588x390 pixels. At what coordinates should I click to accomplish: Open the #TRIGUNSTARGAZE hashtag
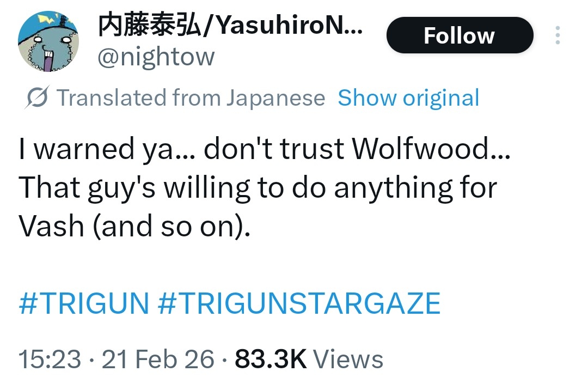point(299,303)
